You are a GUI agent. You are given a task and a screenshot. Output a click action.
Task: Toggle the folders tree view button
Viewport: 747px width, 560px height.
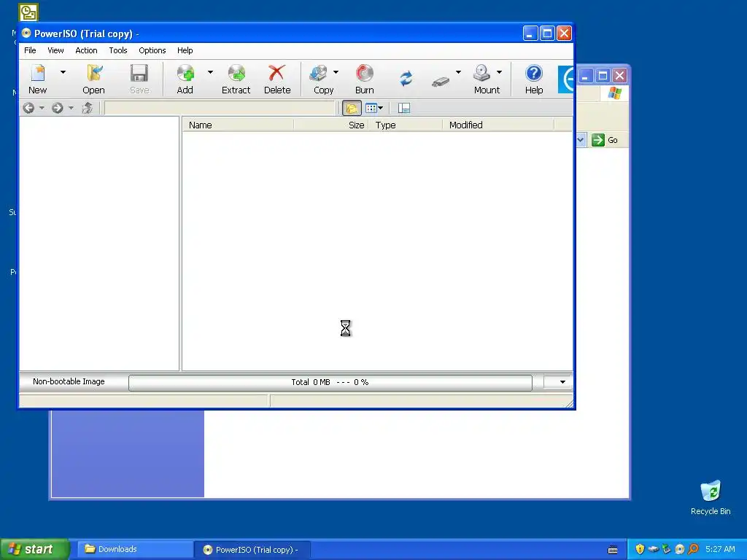tap(352, 108)
